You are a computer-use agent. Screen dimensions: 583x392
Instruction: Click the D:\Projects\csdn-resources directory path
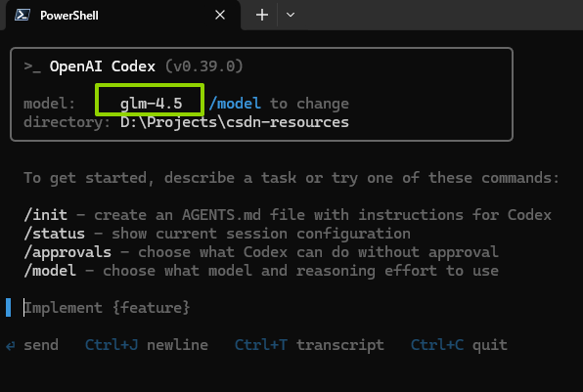pyautogui.click(x=235, y=122)
